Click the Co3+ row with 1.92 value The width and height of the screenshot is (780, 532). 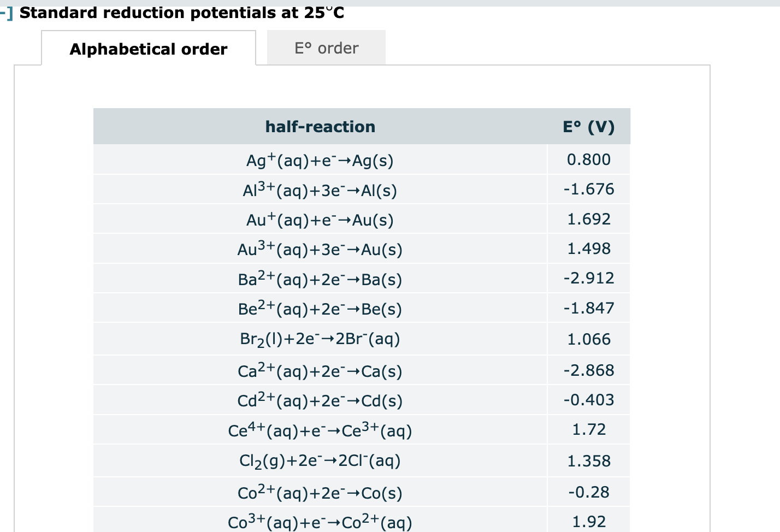click(320, 521)
